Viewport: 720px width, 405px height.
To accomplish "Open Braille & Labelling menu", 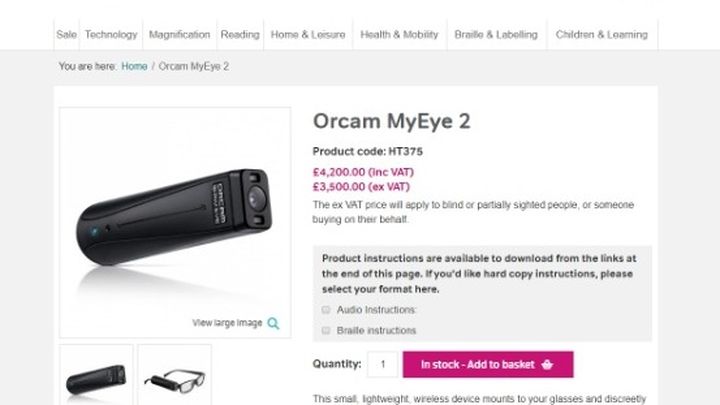I will (495, 34).
